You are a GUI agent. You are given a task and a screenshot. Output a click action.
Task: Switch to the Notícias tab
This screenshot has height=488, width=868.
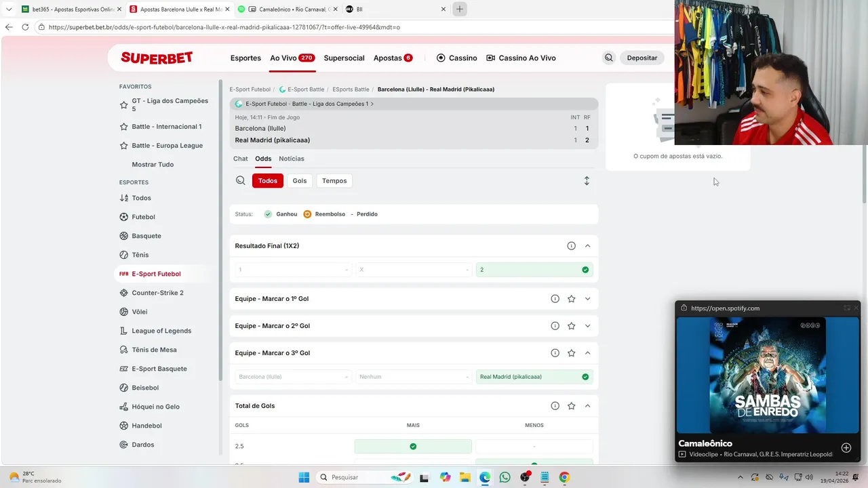[x=292, y=159]
